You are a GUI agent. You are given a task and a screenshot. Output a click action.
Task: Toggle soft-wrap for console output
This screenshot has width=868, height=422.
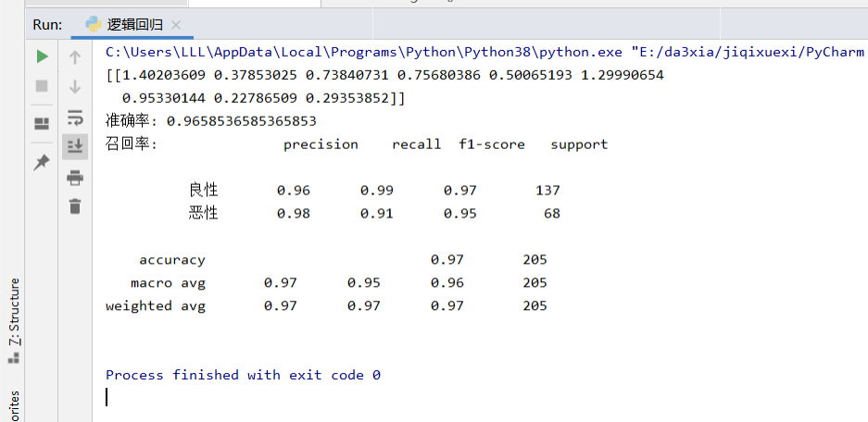coord(75,118)
